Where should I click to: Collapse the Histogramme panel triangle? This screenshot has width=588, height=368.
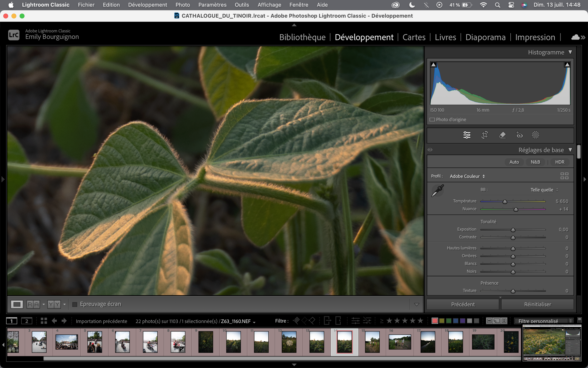(570, 52)
